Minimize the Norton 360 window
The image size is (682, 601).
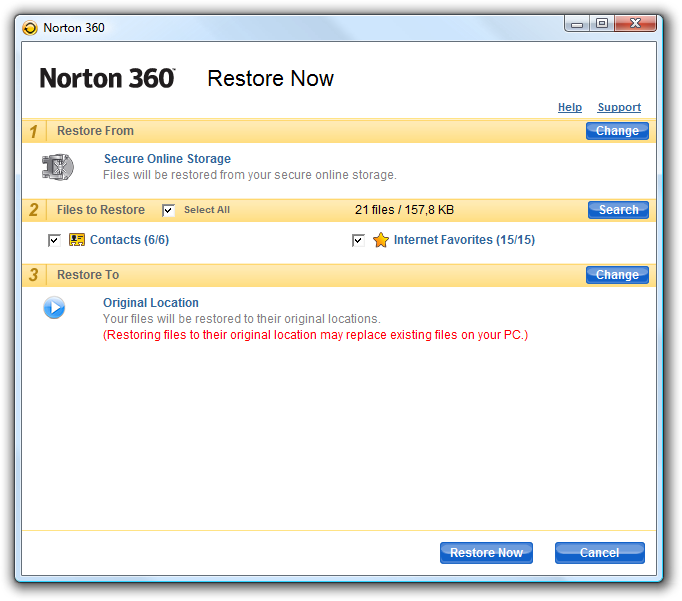pos(577,24)
